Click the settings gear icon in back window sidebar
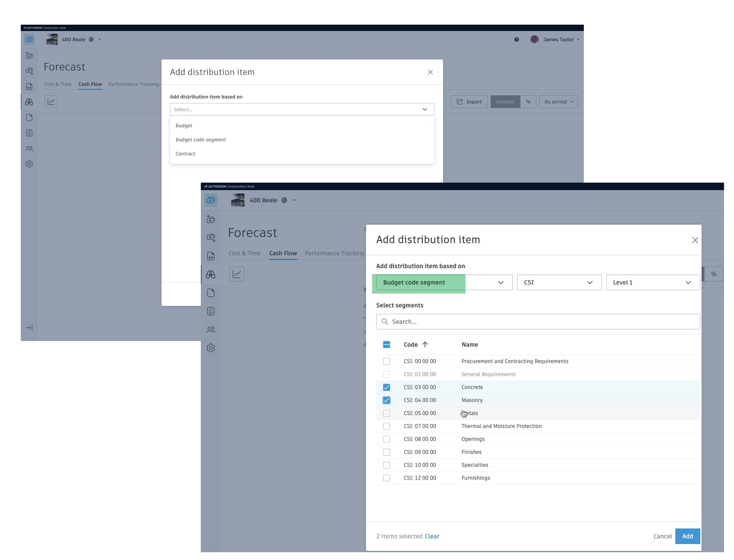This screenshot has width=734, height=560. click(x=29, y=164)
